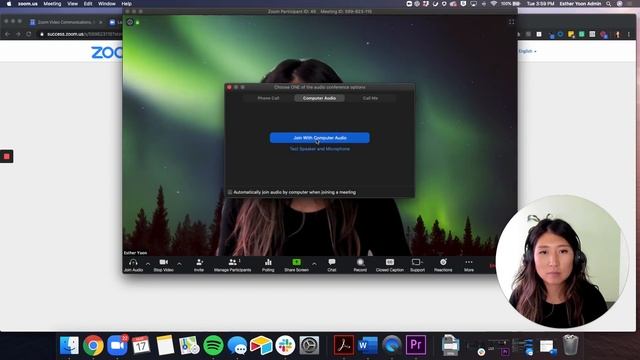
Task: Click red stop recording button at left edge
Action: pyautogui.click(x=7, y=156)
